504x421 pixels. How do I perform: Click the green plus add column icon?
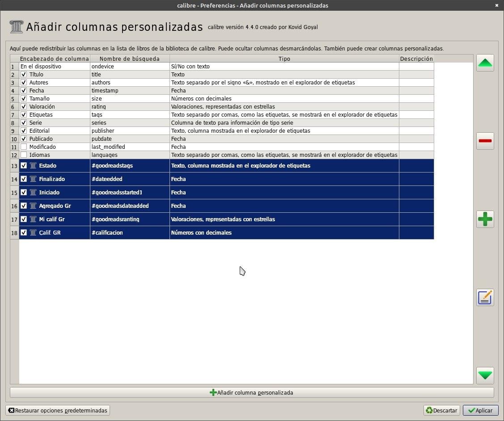pos(485,219)
